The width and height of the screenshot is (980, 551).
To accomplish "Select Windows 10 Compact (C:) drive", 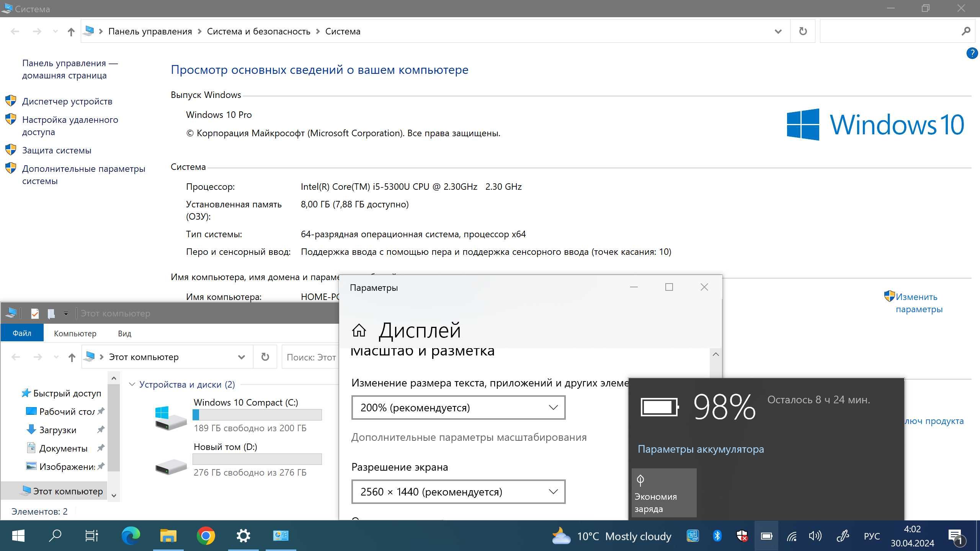I will point(238,415).
